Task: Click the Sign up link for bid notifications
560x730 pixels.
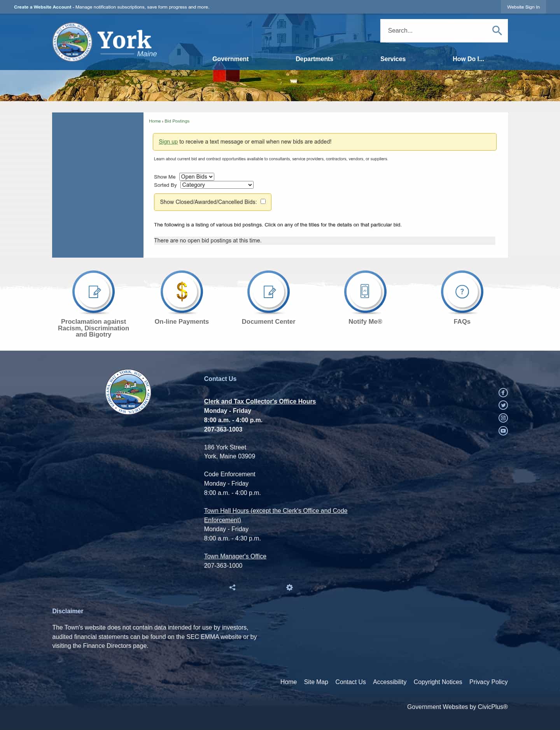Action: pyautogui.click(x=168, y=142)
